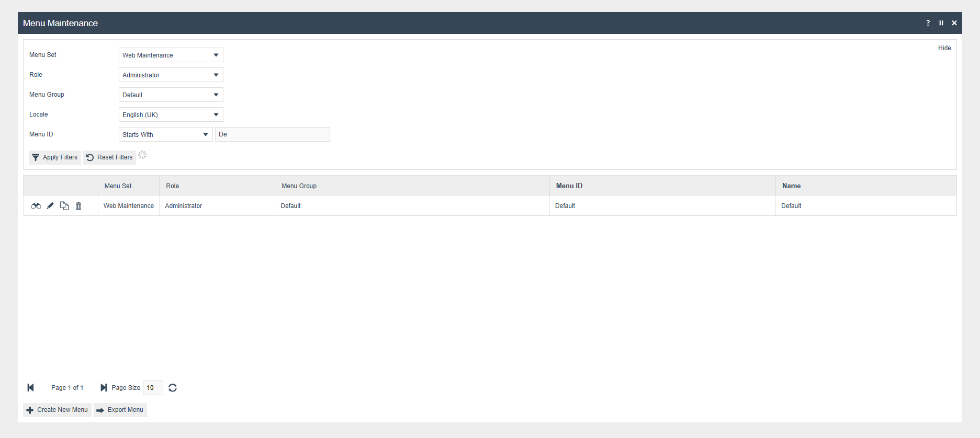This screenshot has height=438, width=980.
Task: Pause the Menu Maintenance window
Action: (941, 23)
